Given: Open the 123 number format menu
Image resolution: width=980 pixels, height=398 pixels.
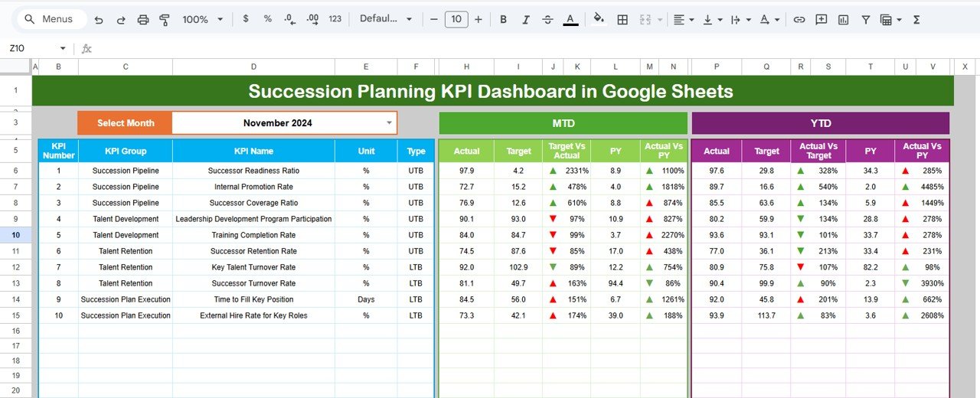Looking at the screenshot, I should point(335,19).
